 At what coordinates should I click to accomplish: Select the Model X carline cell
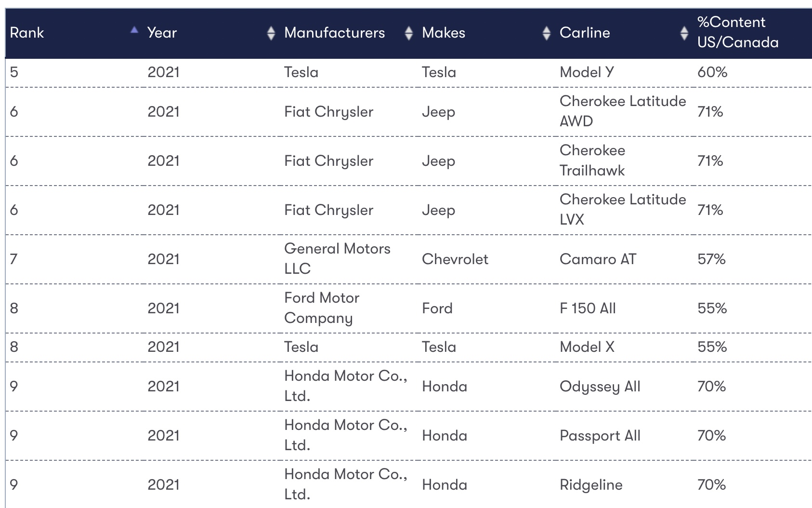(x=587, y=347)
